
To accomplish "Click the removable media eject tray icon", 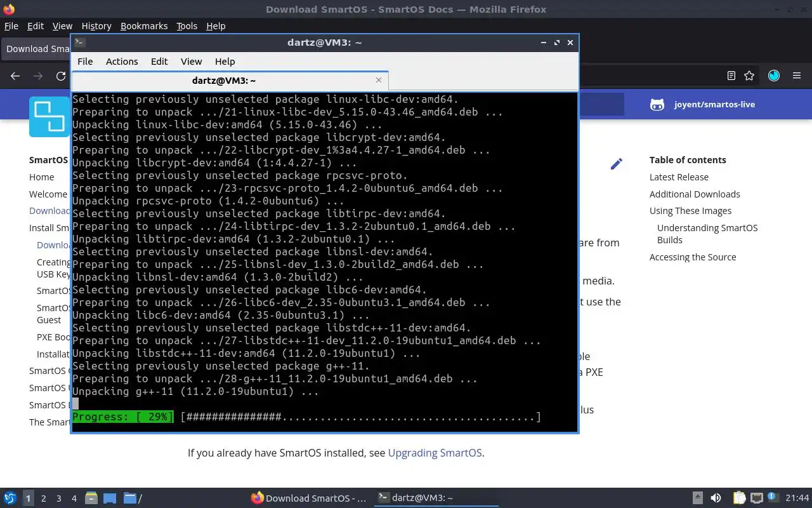I will [697, 498].
